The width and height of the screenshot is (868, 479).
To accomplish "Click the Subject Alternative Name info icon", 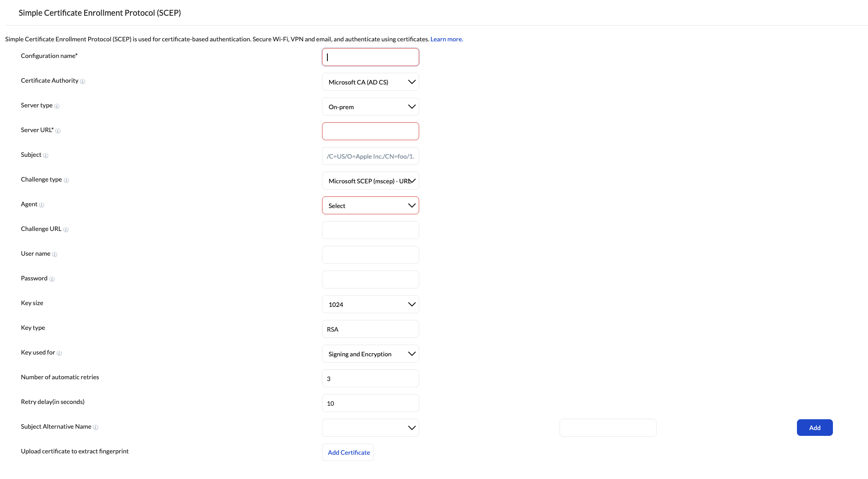I will pyautogui.click(x=95, y=427).
